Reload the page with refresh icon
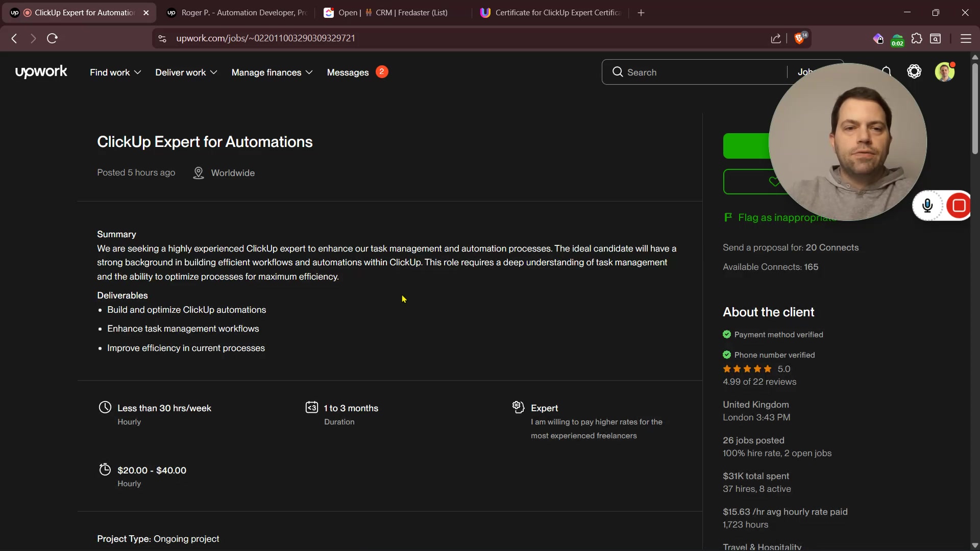The height and width of the screenshot is (551, 980). tap(52, 39)
